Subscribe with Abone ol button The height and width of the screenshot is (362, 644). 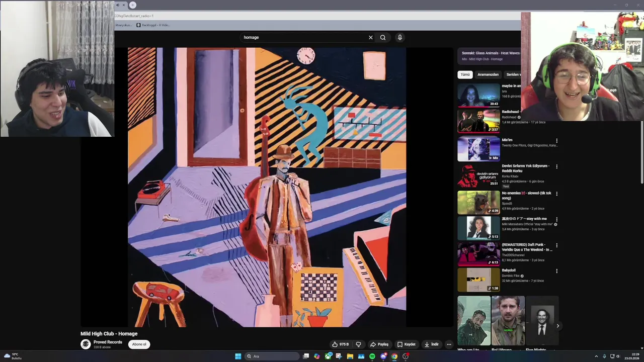[x=139, y=344]
